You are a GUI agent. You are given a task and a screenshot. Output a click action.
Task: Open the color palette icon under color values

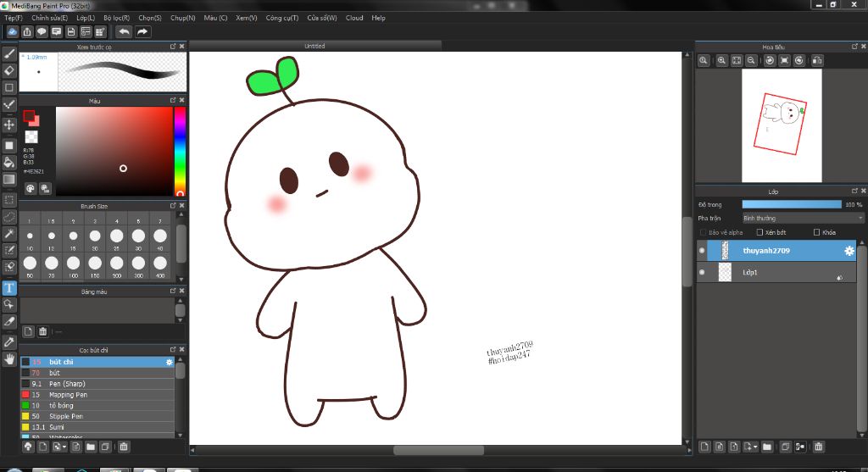click(x=30, y=189)
